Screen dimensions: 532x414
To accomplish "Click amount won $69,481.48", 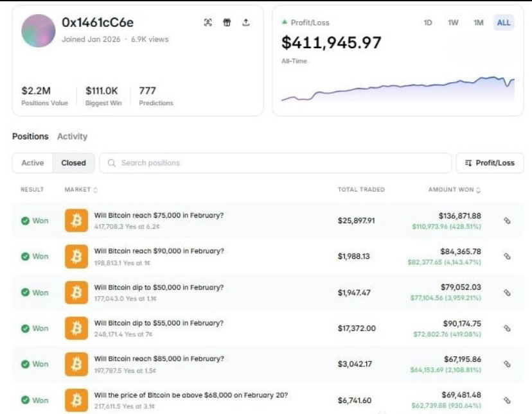I will pyautogui.click(x=461, y=395).
